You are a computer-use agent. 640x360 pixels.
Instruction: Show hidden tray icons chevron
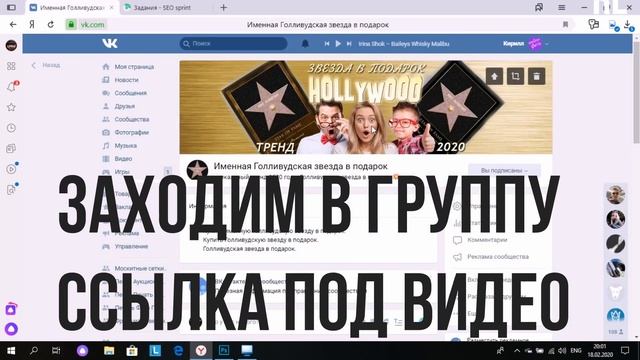pyautogui.click(x=517, y=351)
